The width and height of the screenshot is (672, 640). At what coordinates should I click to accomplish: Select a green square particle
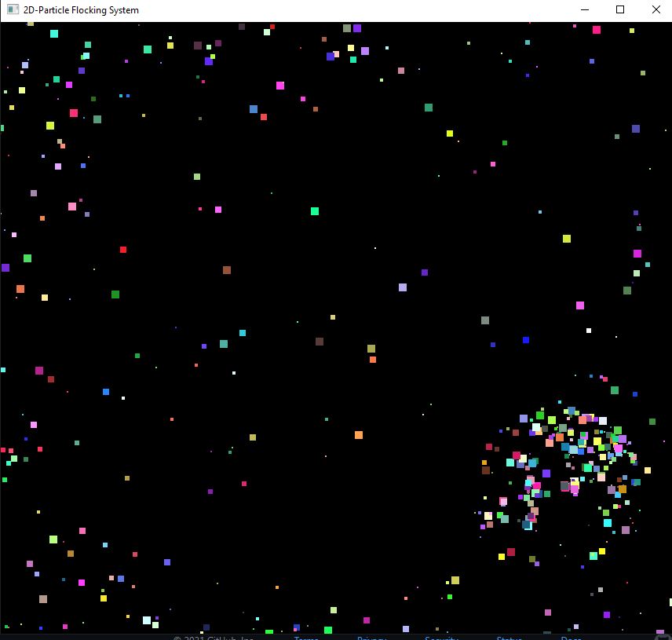313,211
